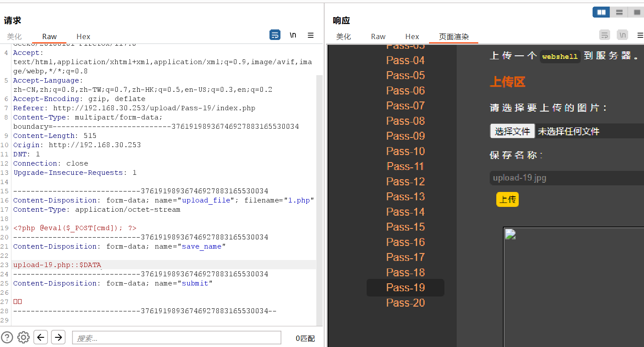This screenshot has width=644, height=347.
Task: Open Pass-12 link in sidebar
Action: (405, 181)
